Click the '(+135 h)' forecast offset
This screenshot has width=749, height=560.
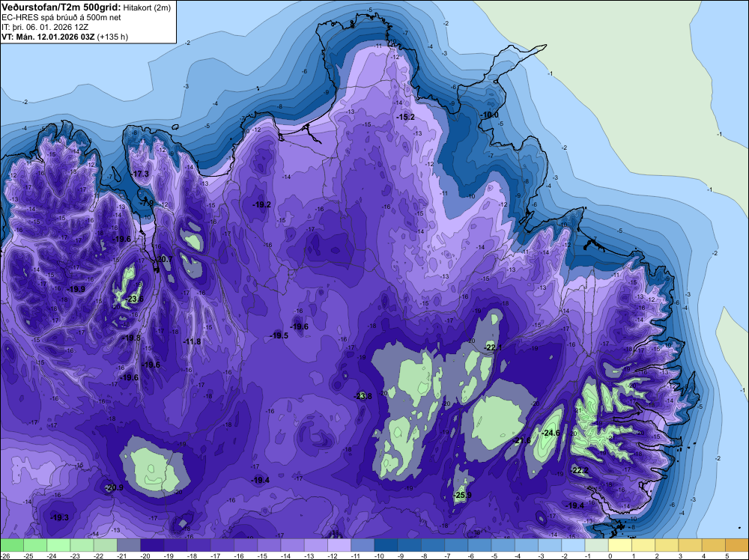pyautogui.click(x=112, y=37)
